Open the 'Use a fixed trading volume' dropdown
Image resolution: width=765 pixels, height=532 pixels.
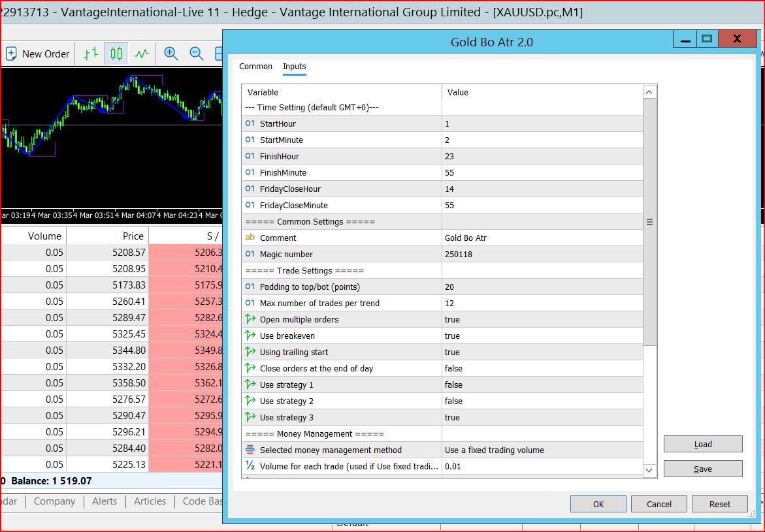(x=542, y=450)
